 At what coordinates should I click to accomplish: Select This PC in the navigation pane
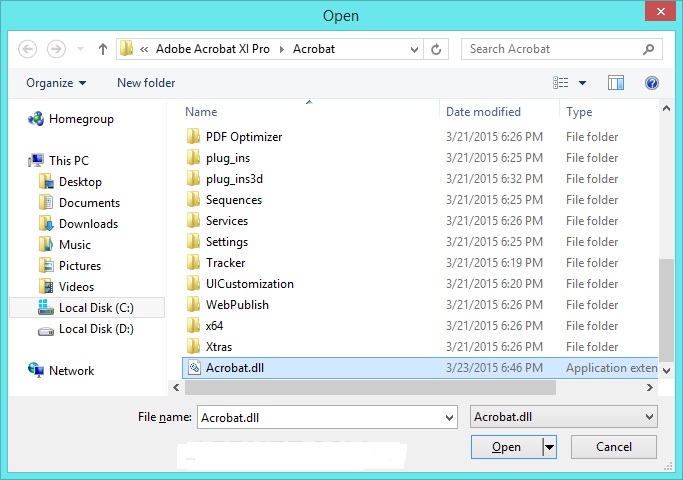58,161
